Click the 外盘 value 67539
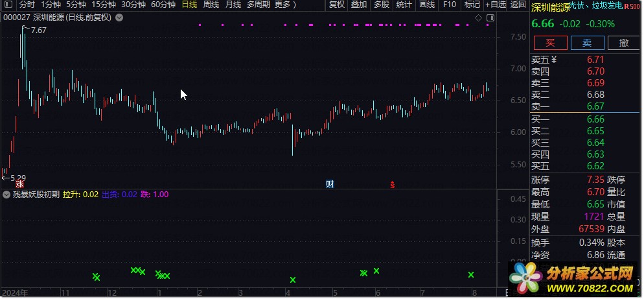 (592, 229)
